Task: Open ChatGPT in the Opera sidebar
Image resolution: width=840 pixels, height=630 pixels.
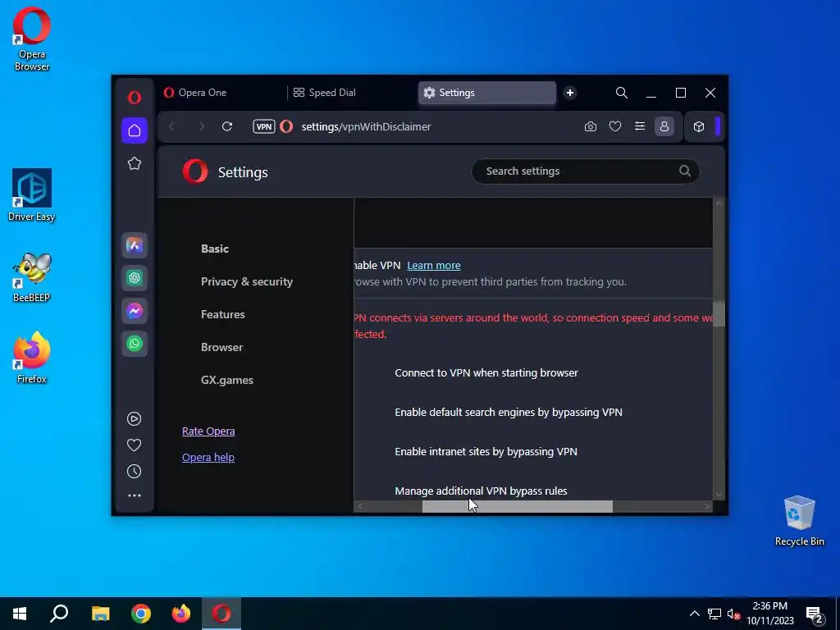Action: pyautogui.click(x=135, y=278)
